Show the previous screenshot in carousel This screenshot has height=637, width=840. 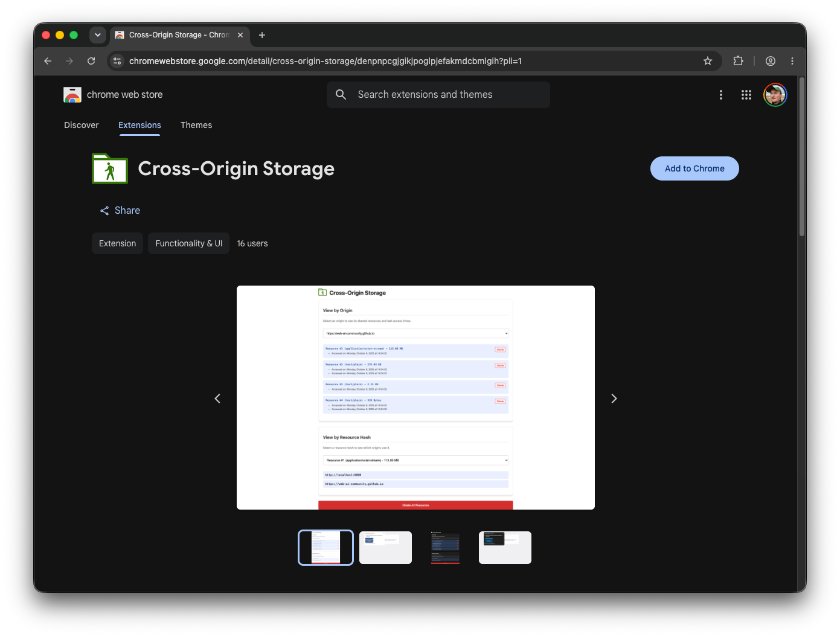[x=217, y=399]
